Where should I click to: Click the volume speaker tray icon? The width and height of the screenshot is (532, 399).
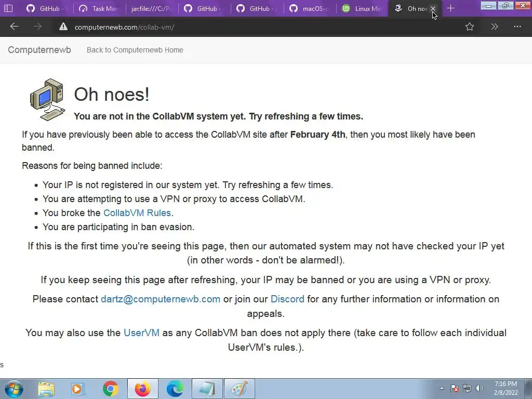point(480,389)
